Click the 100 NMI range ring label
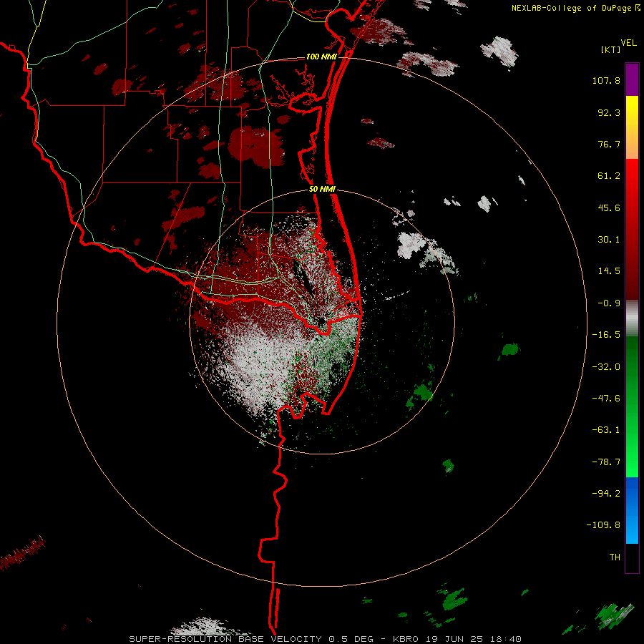 321,57
